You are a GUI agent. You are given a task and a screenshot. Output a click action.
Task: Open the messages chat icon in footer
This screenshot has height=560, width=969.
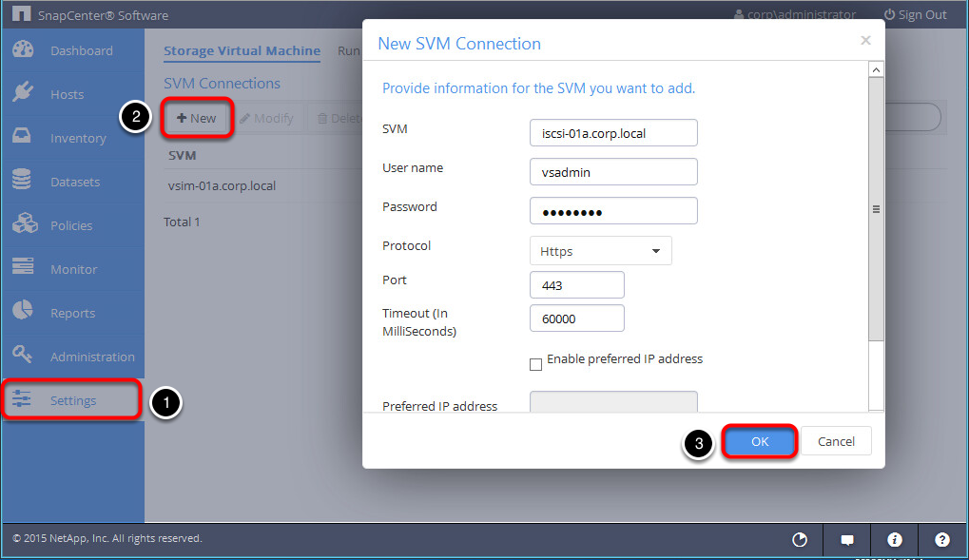tap(847, 540)
